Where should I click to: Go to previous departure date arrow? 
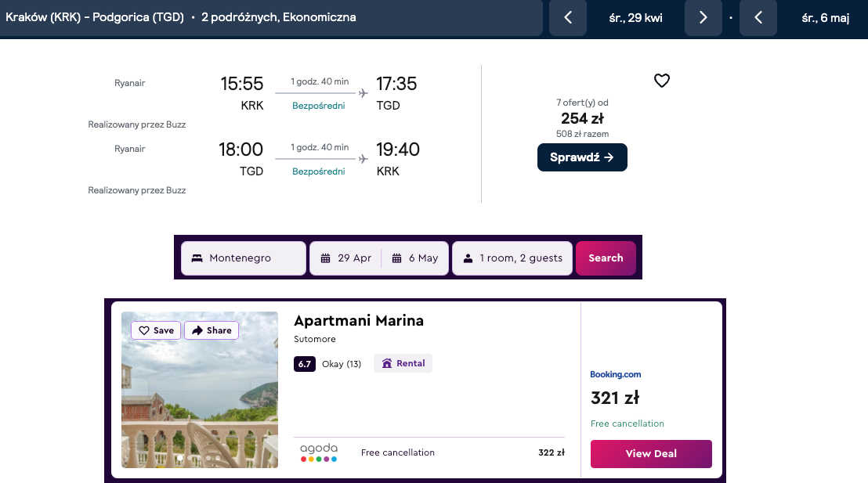coord(568,18)
